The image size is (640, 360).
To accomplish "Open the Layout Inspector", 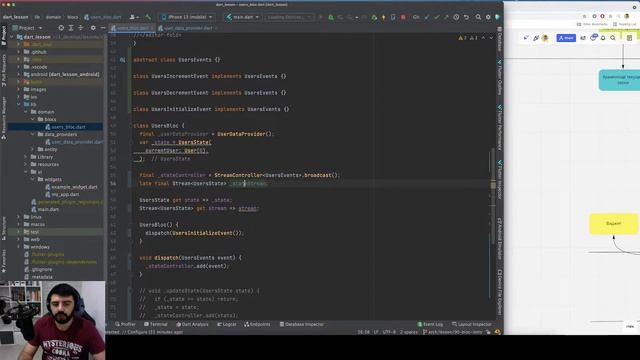I will 472,324.
